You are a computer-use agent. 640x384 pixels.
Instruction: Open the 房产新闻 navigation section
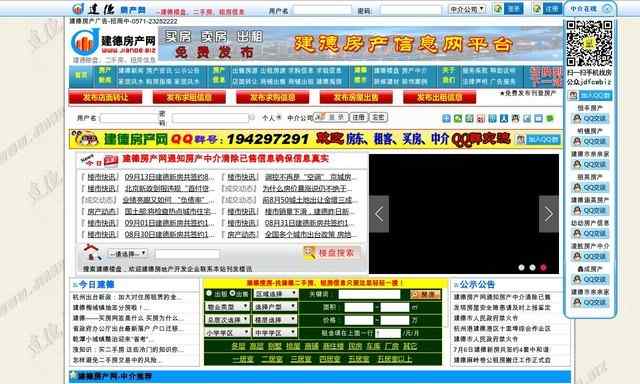(x=104, y=75)
